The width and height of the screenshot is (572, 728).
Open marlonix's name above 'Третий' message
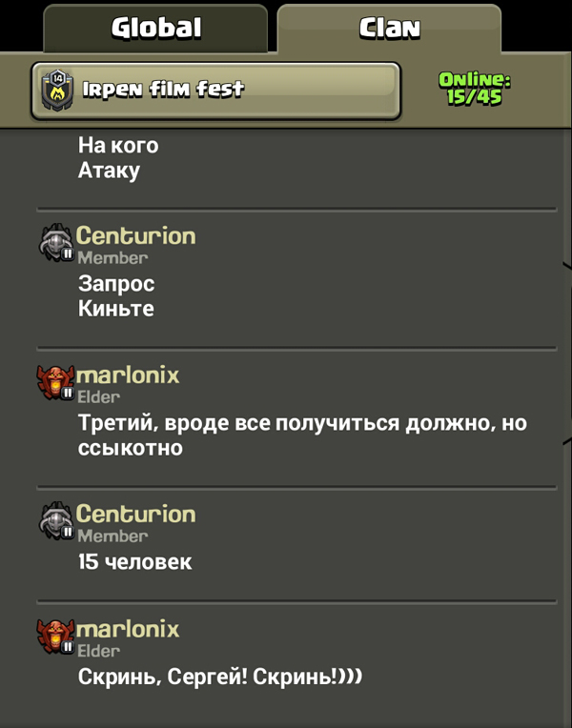point(128,375)
